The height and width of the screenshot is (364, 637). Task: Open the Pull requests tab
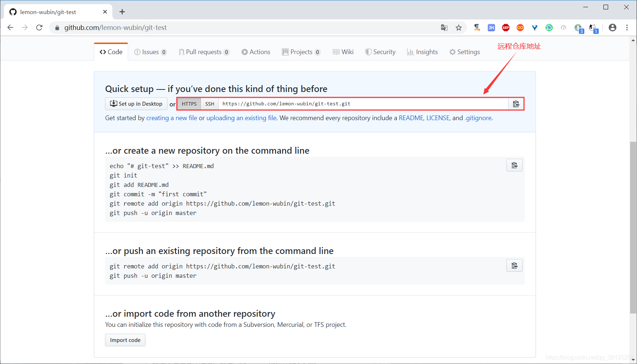[204, 52]
